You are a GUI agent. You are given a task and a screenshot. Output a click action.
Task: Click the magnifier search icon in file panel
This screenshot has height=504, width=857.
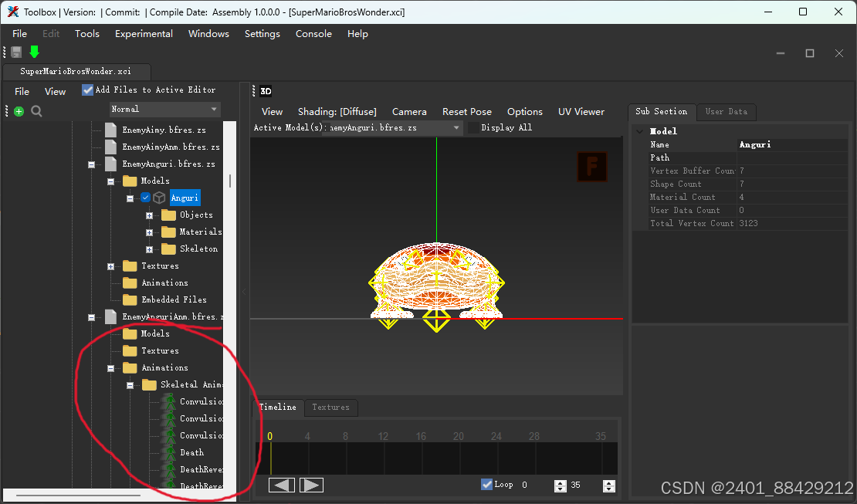(x=36, y=111)
